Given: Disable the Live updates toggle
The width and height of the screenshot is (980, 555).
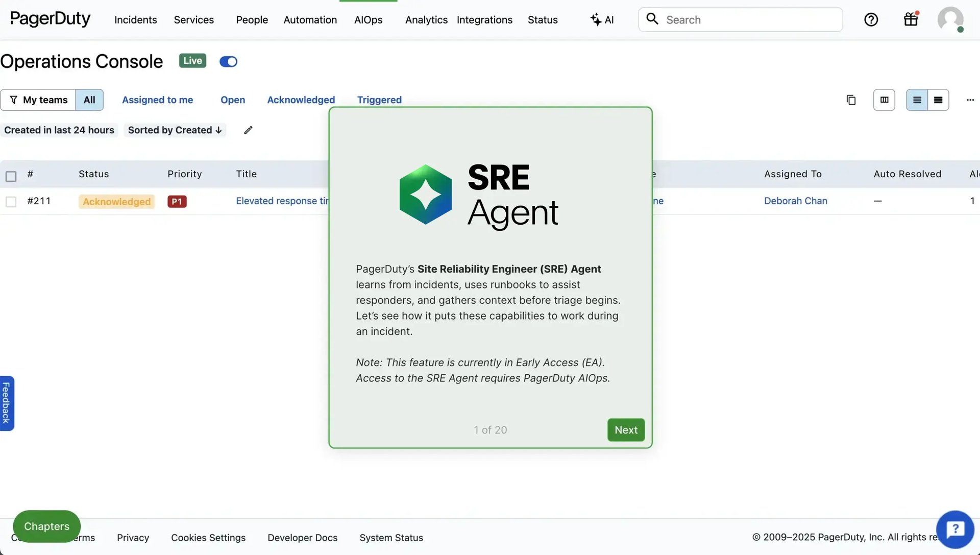Looking at the screenshot, I should coord(228,61).
